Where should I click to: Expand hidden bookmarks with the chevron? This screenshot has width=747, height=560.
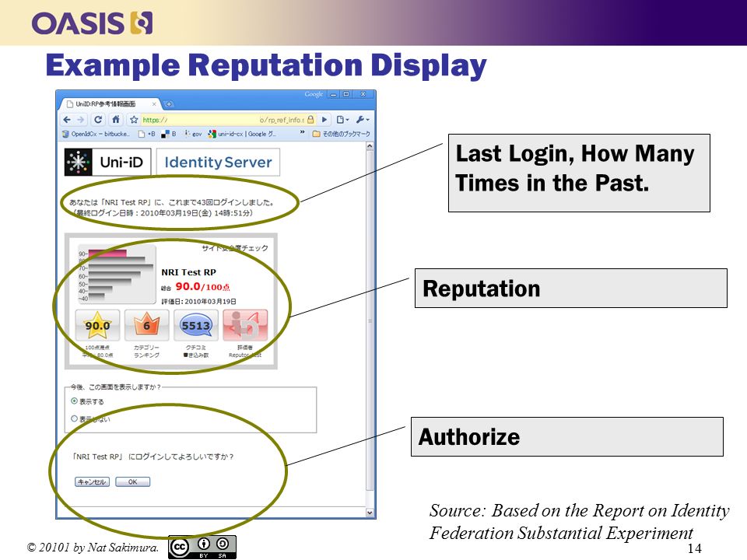[x=302, y=133]
